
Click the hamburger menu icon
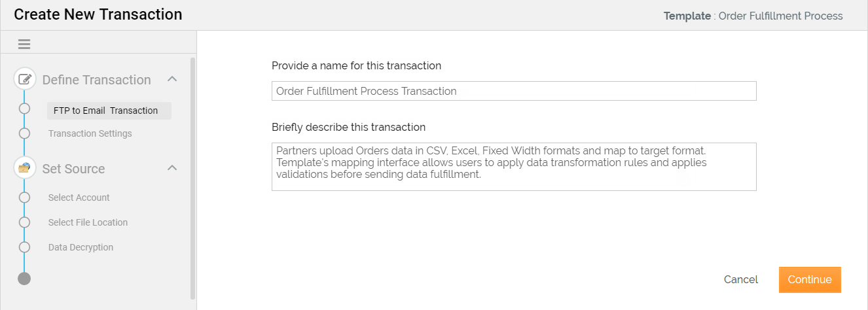24,44
